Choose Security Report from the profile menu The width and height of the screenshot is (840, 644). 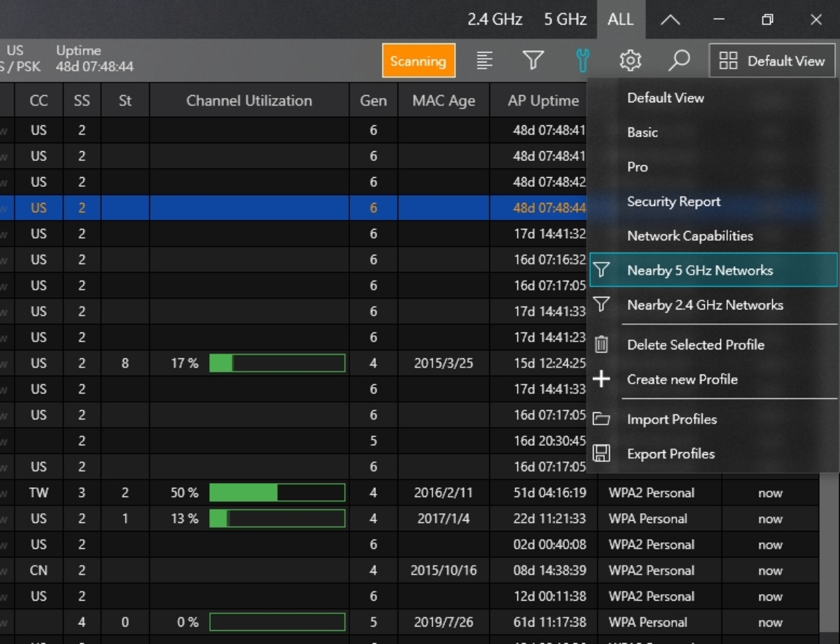coord(673,202)
